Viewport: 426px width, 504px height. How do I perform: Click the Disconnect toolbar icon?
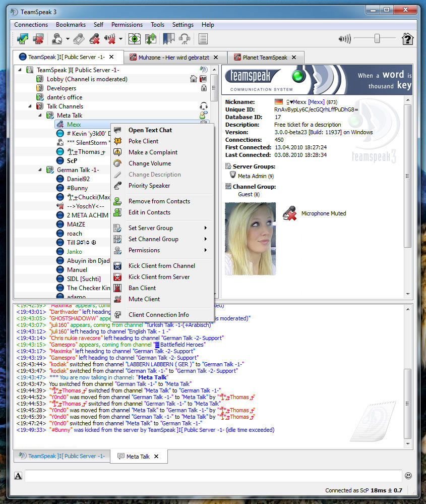[38, 39]
